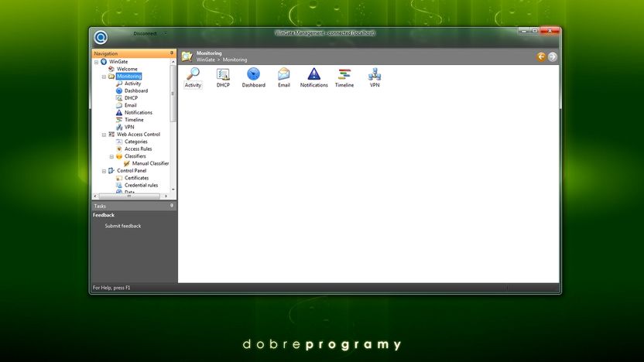The height and width of the screenshot is (362, 644).
Task: Select Categories under Web Access Control
Action: tap(136, 142)
